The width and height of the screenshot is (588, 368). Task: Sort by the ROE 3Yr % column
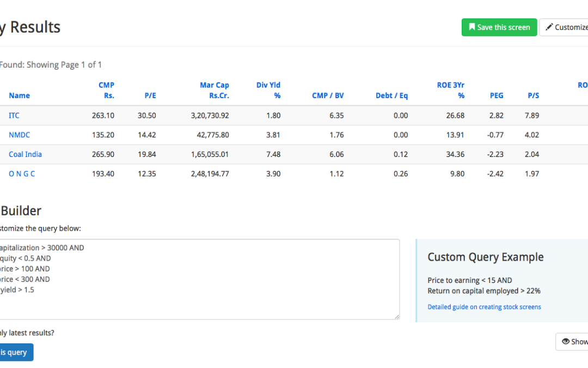(x=451, y=90)
